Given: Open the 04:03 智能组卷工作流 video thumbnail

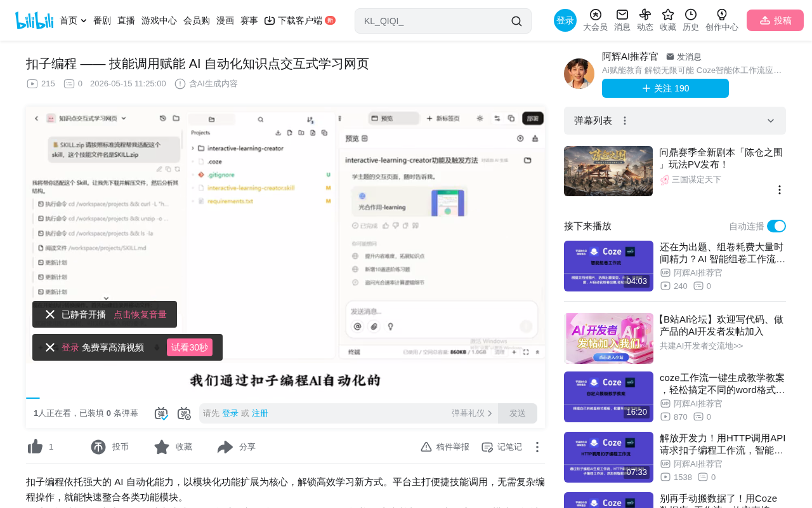Looking at the screenshot, I should click(x=608, y=266).
